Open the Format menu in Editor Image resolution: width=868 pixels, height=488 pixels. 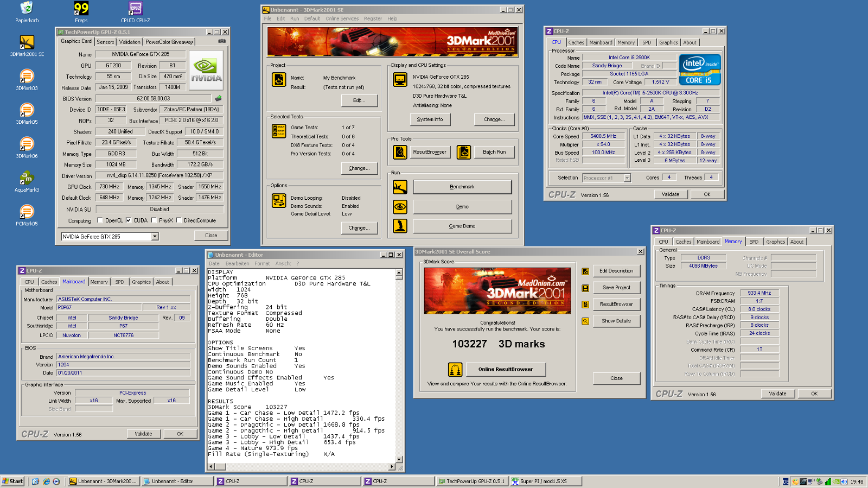point(262,263)
